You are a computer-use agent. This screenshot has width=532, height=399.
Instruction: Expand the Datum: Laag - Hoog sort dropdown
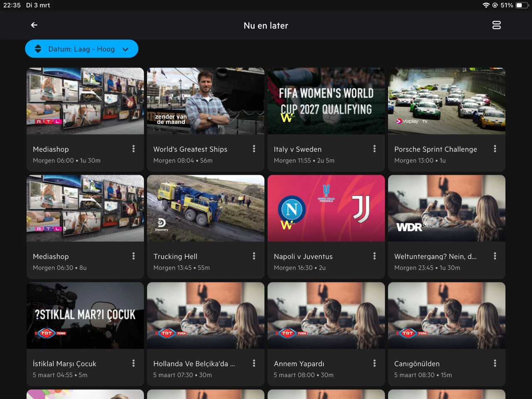click(81, 49)
